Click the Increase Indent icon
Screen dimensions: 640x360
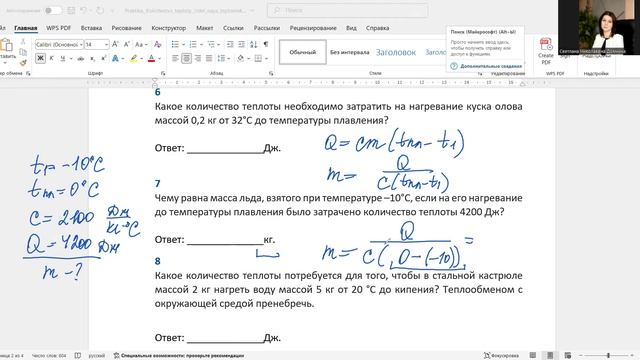(242, 44)
